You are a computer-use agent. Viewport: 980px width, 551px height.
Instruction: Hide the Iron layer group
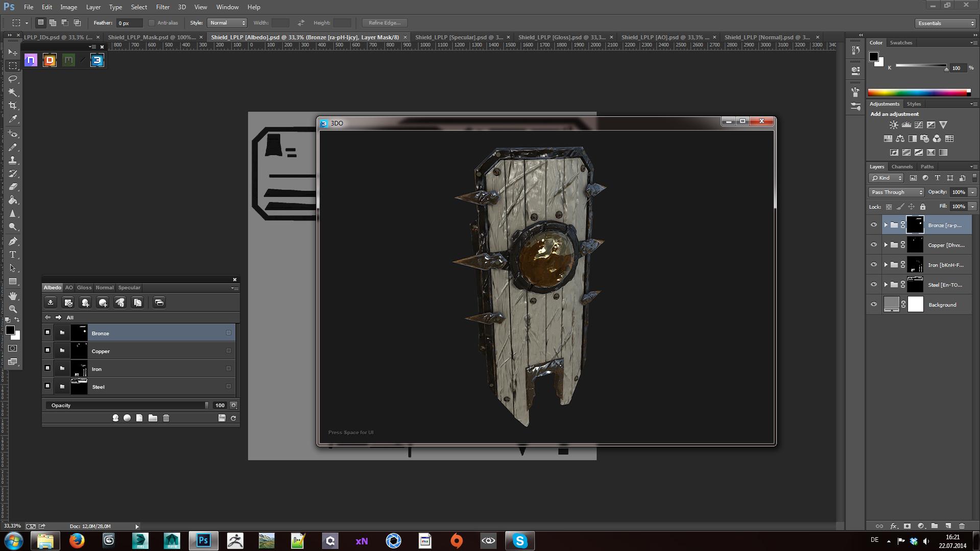874,265
